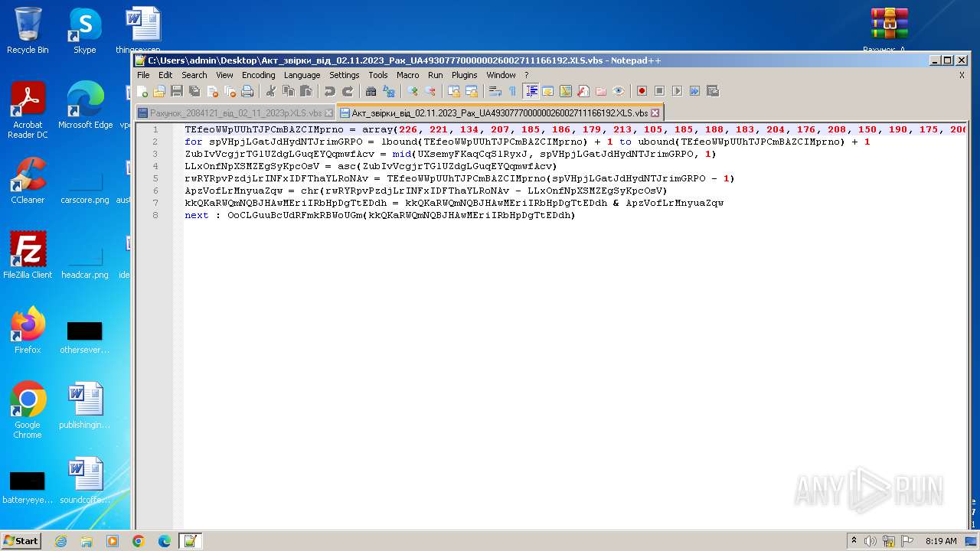The image size is (980, 551).
Task: Show hidden system tray icons arrow
Action: point(854,541)
